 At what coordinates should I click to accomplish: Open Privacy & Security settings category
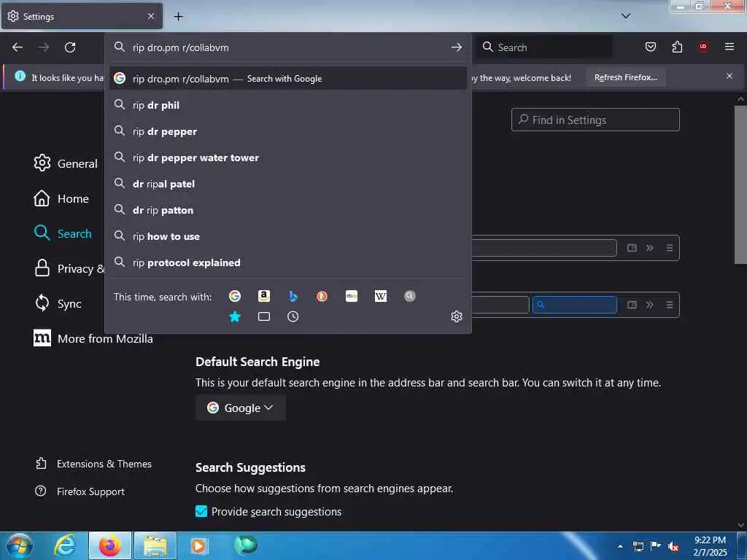coord(69,268)
